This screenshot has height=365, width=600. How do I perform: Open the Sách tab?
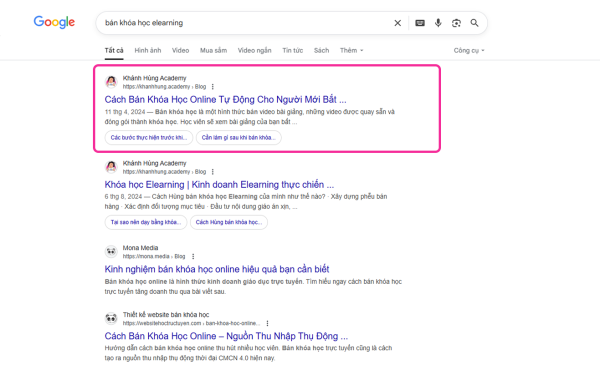321,50
